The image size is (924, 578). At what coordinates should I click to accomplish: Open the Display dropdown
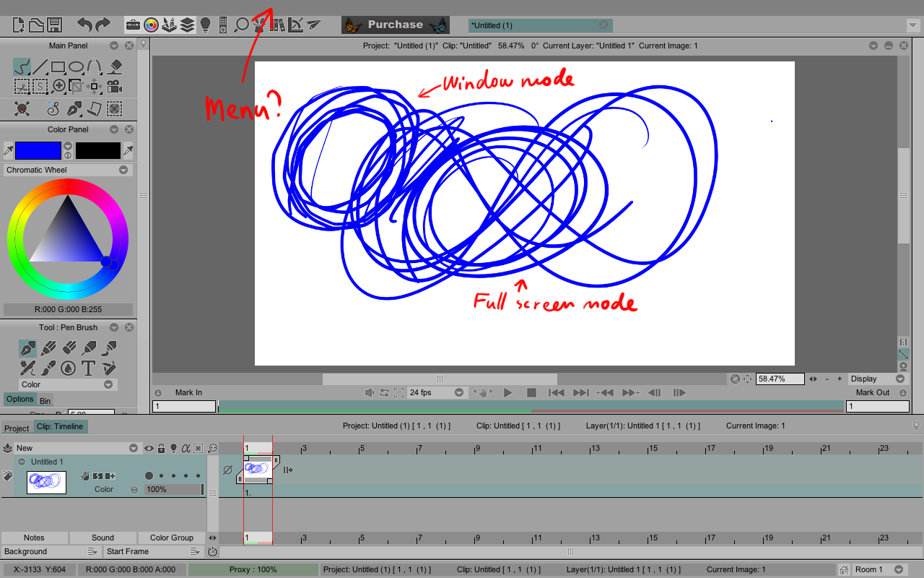[877, 379]
